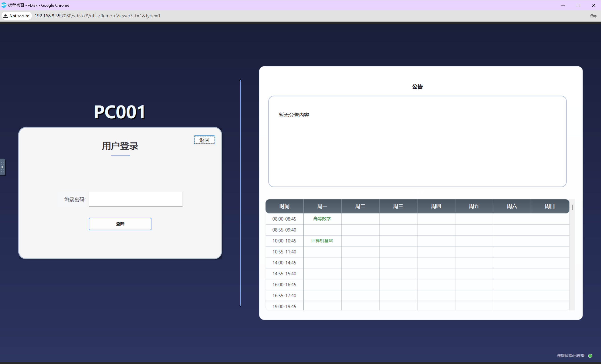Maximize the Chrome window
The width and height of the screenshot is (601, 364).
click(578, 5)
